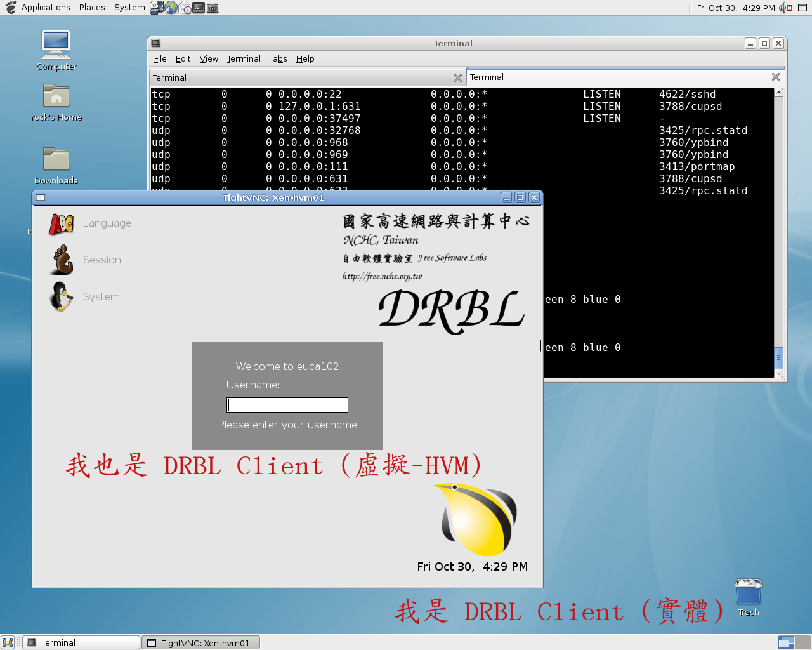
Task: Click the 0.0.0.0:111 address in the terminal
Action: [313, 167]
